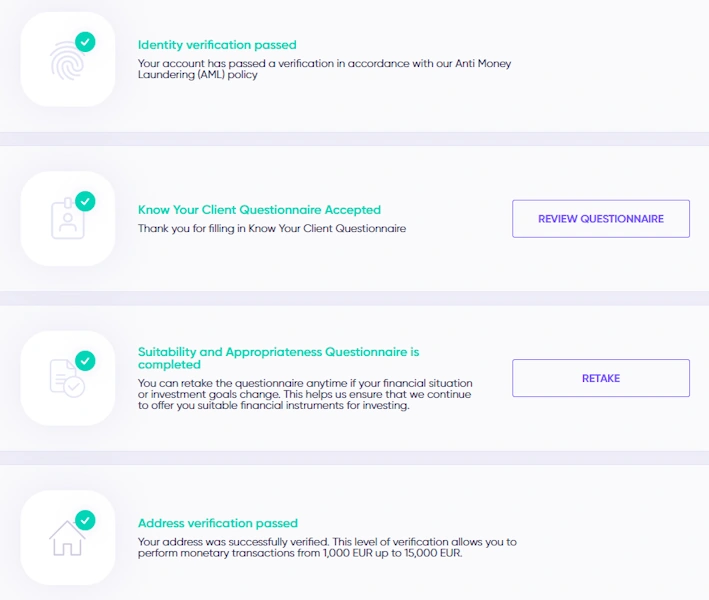Click 'suitable financial instruments for investing' text line
The width and height of the screenshot is (709, 600).
click(273, 406)
